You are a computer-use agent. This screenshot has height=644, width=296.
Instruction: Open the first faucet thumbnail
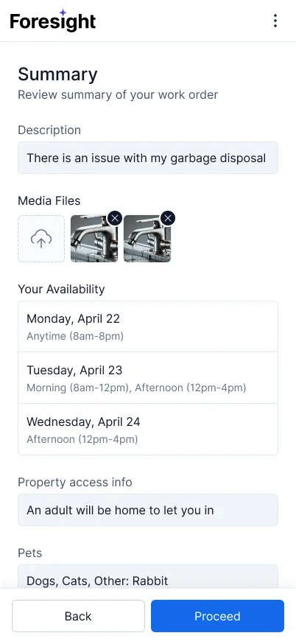(94, 239)
